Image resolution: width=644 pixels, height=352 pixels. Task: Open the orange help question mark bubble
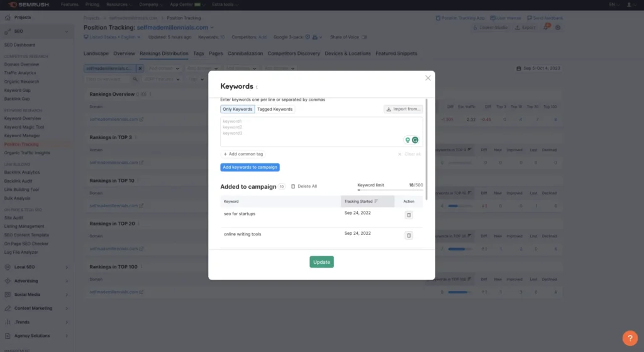[630, 338]
